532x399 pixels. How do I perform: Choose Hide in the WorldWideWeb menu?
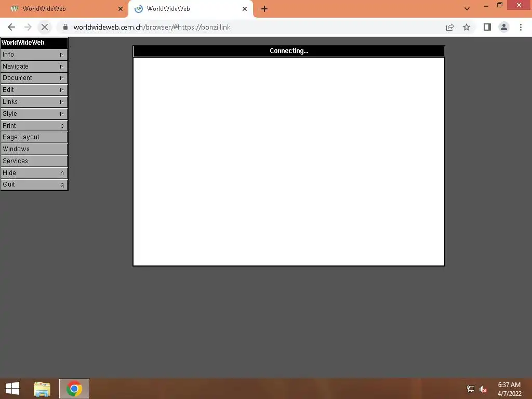(x=34, y=172)
